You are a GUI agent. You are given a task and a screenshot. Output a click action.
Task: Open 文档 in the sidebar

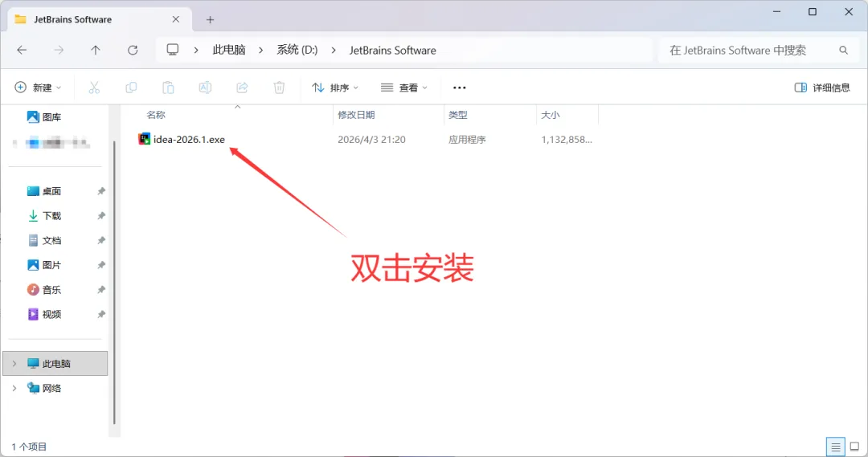[x=44, y=240]
